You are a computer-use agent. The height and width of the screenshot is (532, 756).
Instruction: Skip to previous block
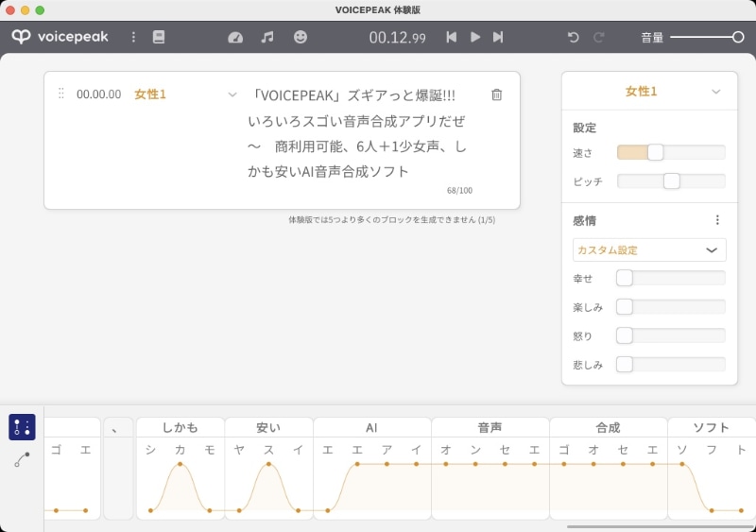(x=452, y=37)
